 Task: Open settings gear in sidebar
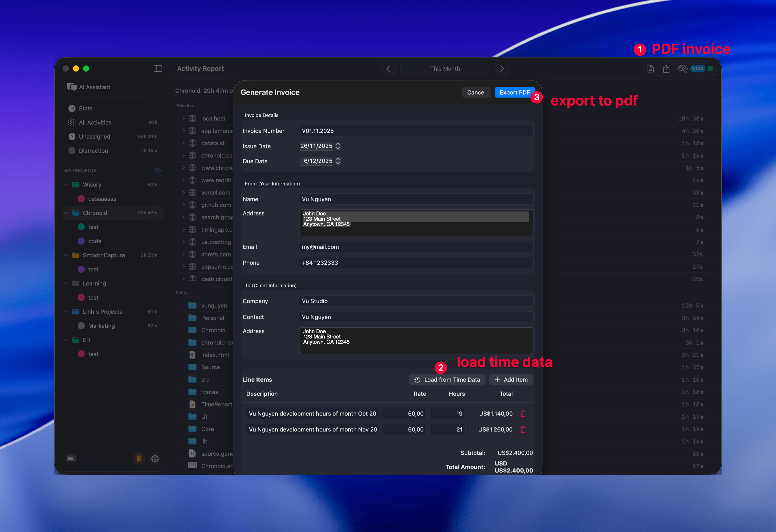154,458
